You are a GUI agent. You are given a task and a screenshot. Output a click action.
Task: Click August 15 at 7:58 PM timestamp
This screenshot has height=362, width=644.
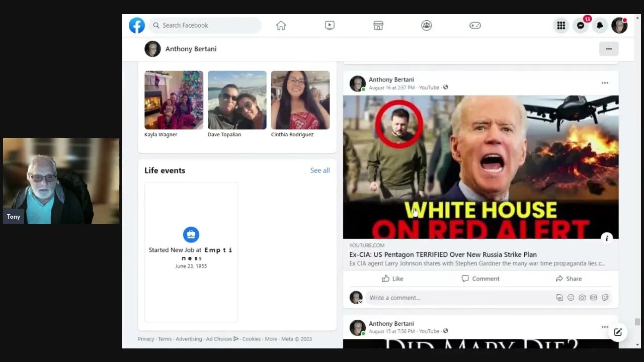click(x=392, y=331)
